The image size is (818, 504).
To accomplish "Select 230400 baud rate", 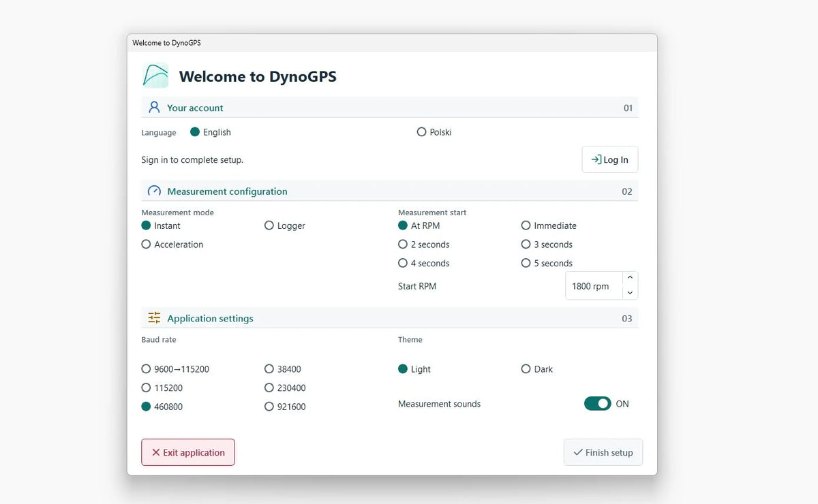I will pyautogui.click(x=285, y=388).
